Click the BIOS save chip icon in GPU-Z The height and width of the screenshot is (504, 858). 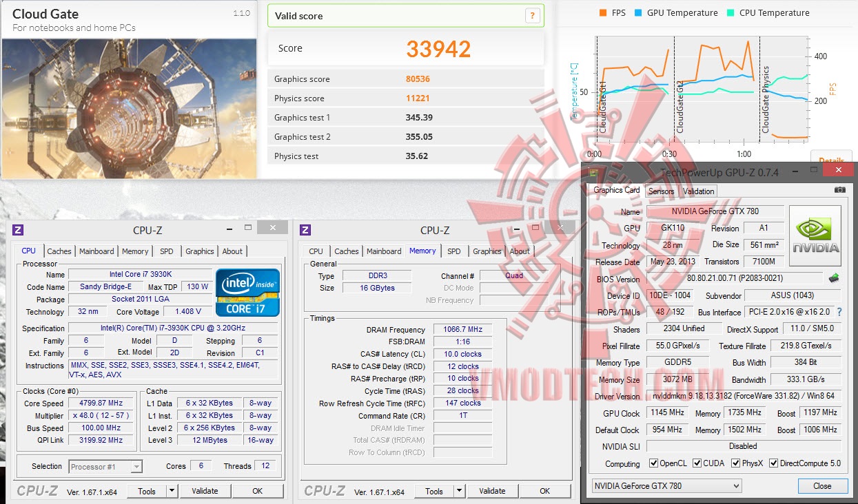coord(834,278)
